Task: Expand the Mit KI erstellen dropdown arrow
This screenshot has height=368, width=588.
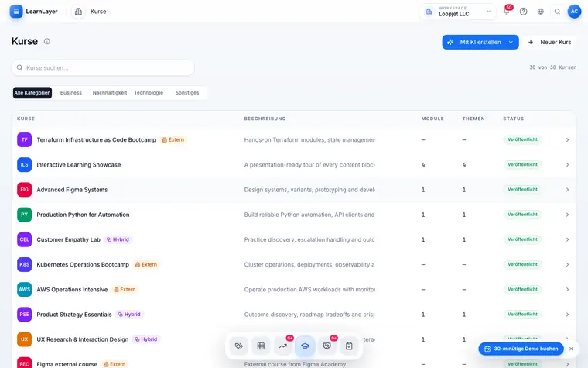Action: coord(511,42)
